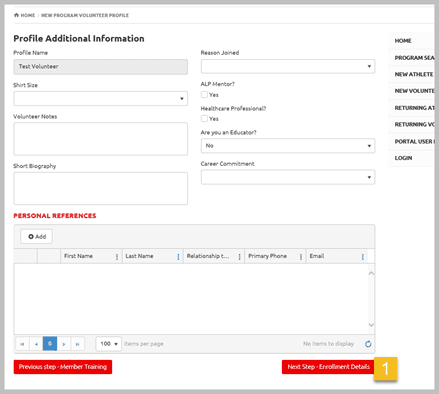Sort by First Name column header
The height and width of the screenshot is (394, 439).
pos(78,256)
